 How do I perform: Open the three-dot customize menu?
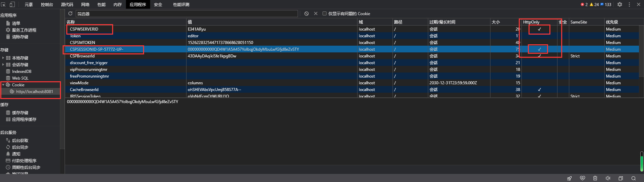[x=629, y=4]
